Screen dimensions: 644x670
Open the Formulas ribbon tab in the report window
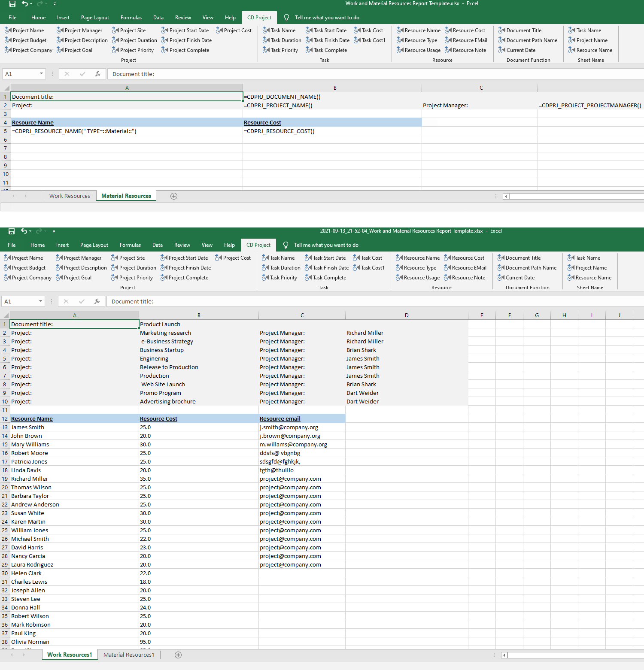click(130, 245)
